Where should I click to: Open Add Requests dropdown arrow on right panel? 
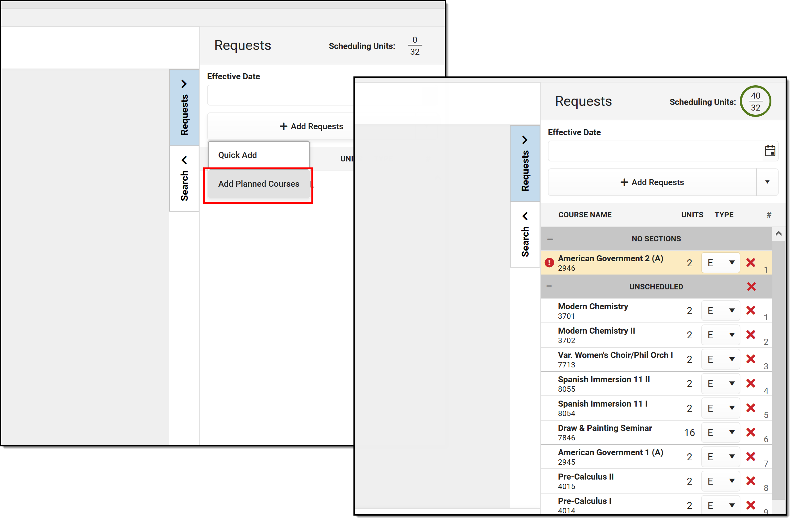[x=767, y=182]
